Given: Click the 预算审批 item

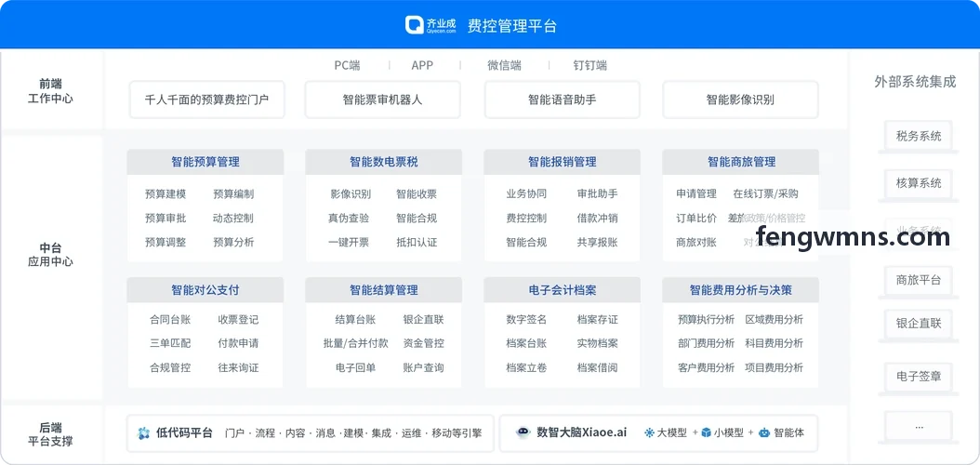Looking at the screenshot, I should click(x=165, y=219).
